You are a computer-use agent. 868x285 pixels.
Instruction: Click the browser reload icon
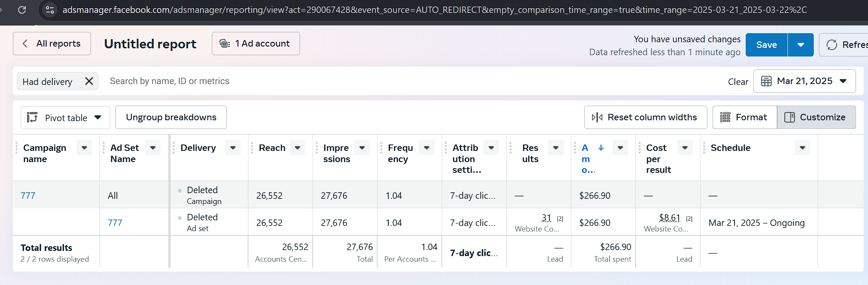[22, 9]
